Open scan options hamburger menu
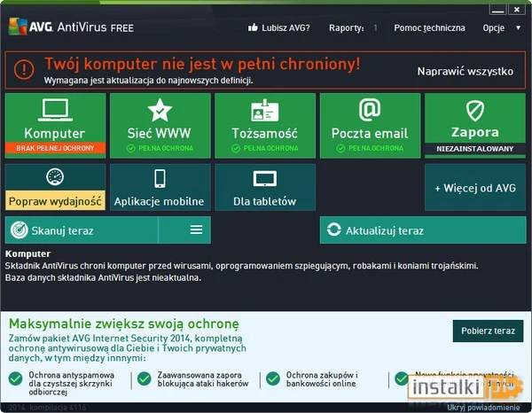Viewport: 532px width, 413px height. 196,230
